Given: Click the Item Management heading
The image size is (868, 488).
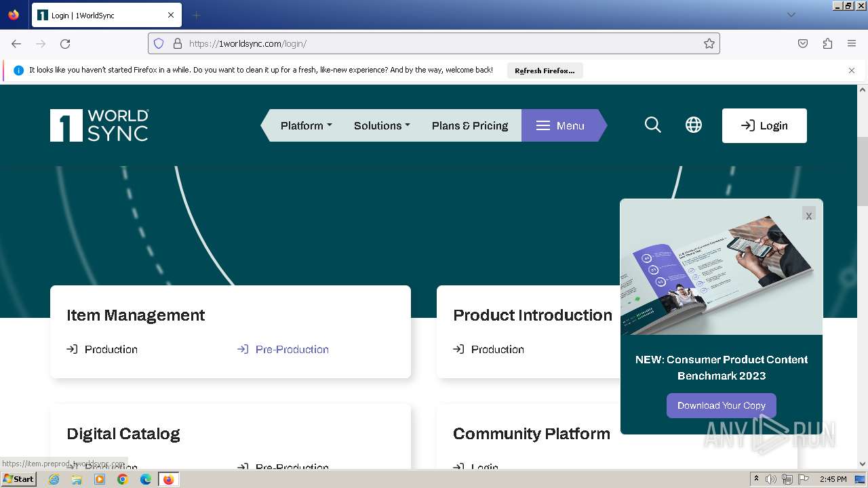Looking at the screenshot, I should click(136, 315).
